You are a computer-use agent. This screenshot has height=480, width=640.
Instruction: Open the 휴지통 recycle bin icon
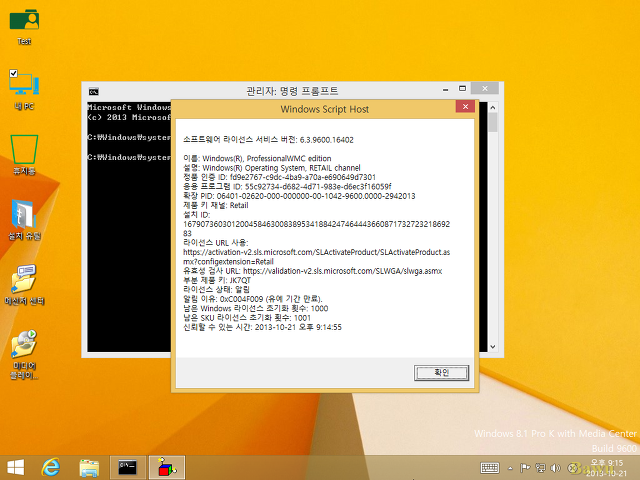pyautogui.click(x=24, y=155)
